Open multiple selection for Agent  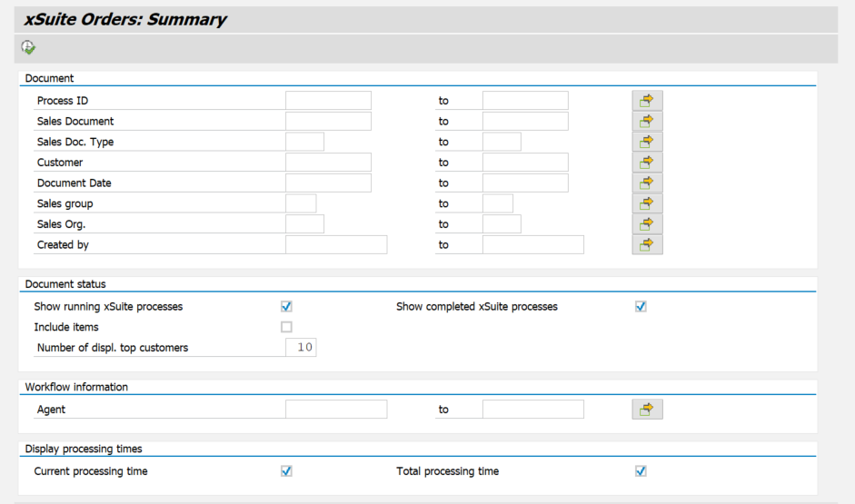[x=647, y=410]
